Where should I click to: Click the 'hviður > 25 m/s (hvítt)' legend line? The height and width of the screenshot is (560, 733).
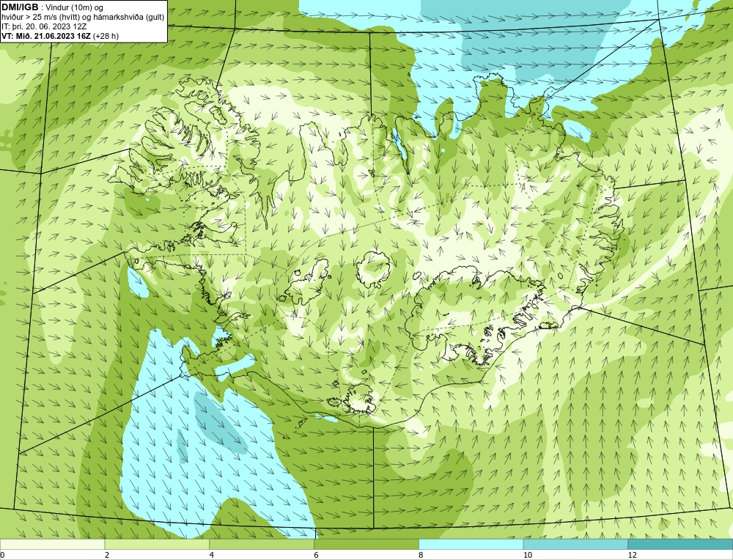pyautogui.click(x=81, y=18)
